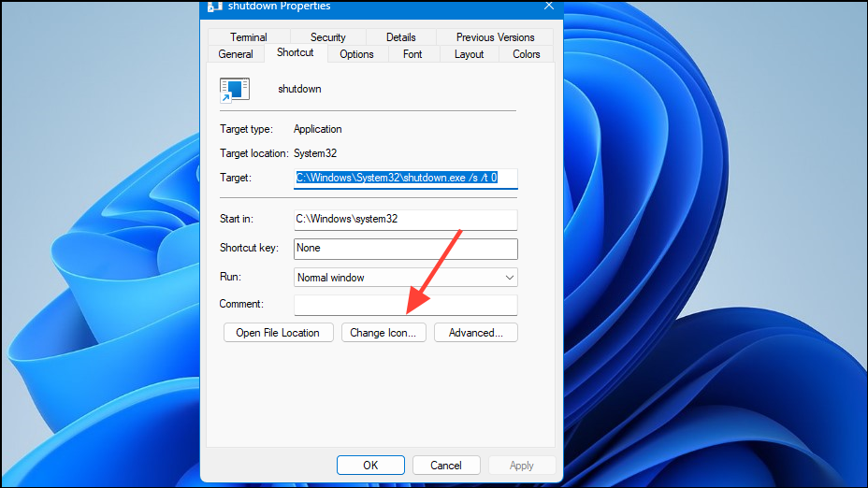This screenshot has height=488, width=868.
Task: Open the Layout tab
Action: tap(469, 54)
